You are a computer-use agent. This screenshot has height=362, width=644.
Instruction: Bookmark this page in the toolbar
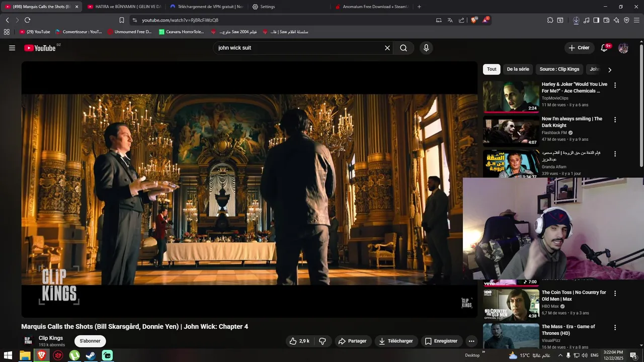(x=121, y=20)
